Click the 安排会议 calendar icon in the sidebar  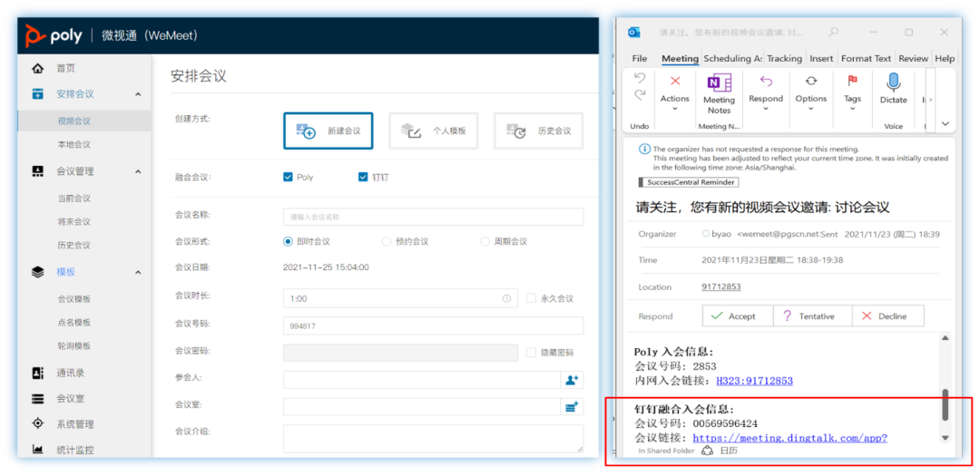(38, 94)
